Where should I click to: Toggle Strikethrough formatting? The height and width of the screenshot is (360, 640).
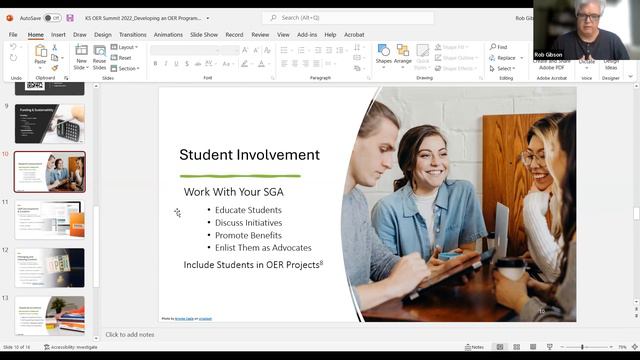coord(198,64)
